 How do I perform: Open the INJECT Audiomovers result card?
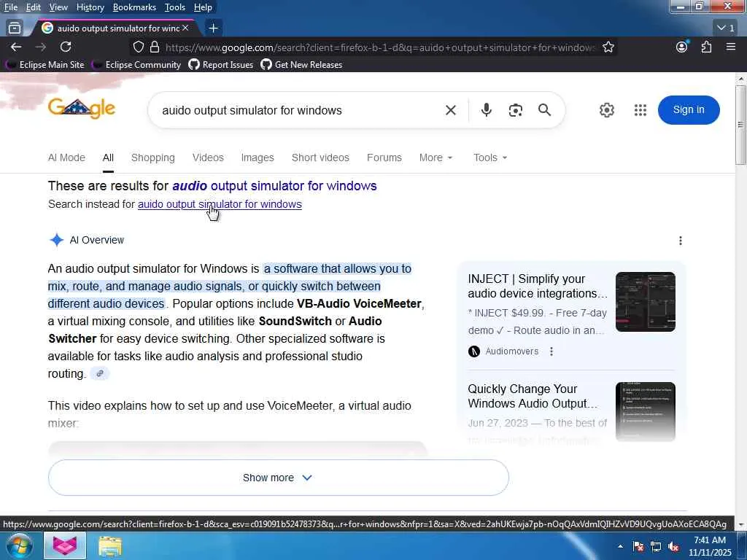click(x=538, y=286)
